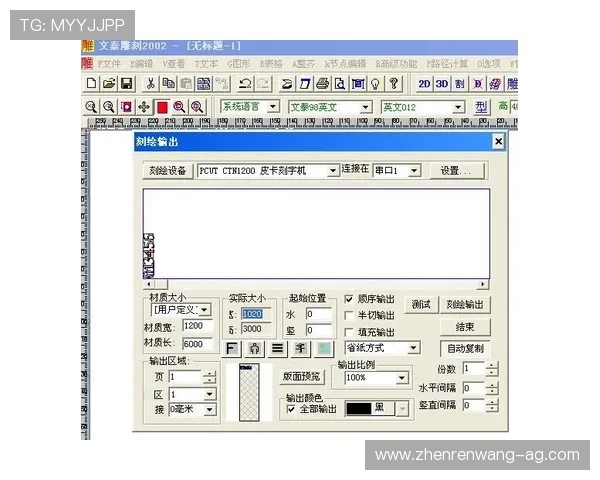
Task: Open the E编辑 menu
Action: pyautogui.click(x=141, y=64)
